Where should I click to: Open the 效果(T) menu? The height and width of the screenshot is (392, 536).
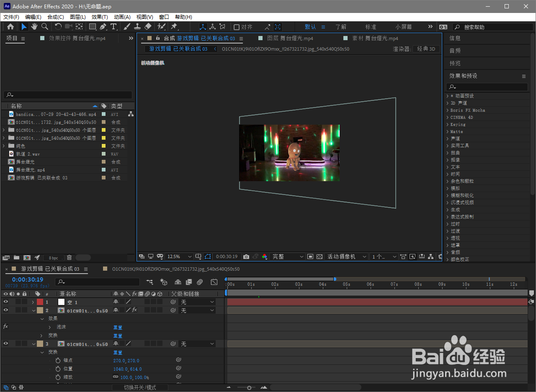100,17
